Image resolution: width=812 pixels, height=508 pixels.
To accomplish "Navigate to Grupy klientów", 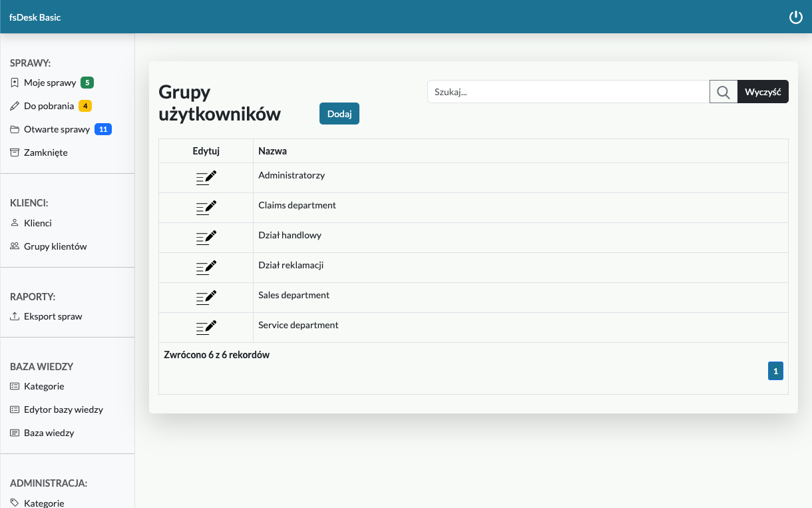I will pos(55,247).
